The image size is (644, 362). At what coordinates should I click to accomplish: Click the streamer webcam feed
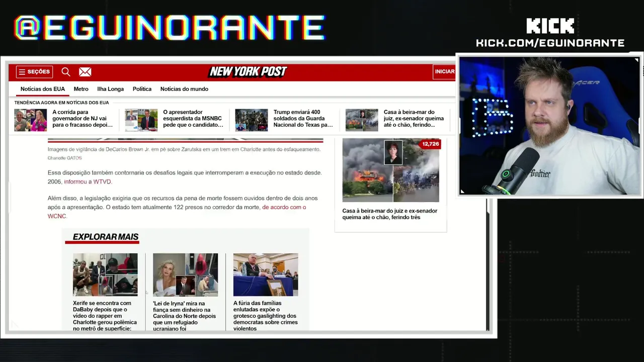tap(549, 126)
